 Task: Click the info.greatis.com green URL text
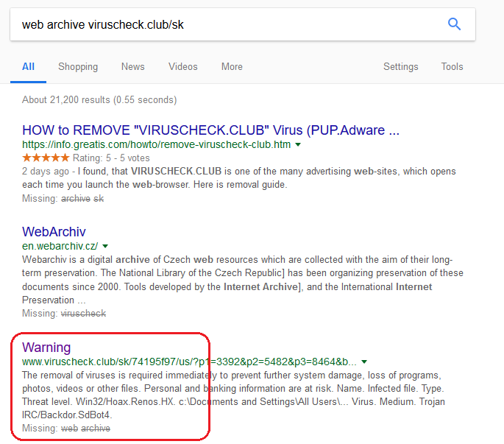(x=156, y=144)
